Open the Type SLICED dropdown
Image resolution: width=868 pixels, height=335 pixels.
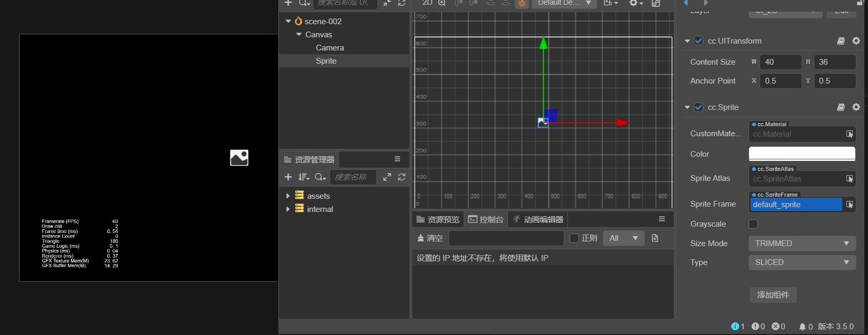click(802, 262)
